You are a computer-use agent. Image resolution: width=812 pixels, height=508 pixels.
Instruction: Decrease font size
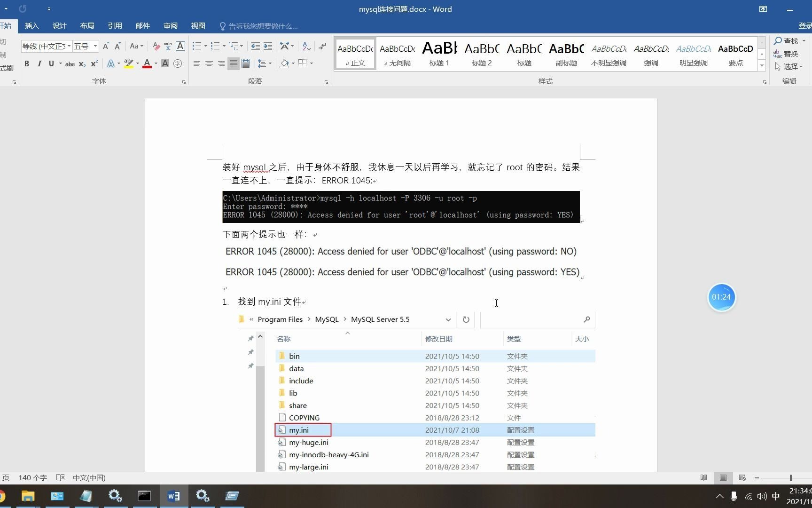117,46
